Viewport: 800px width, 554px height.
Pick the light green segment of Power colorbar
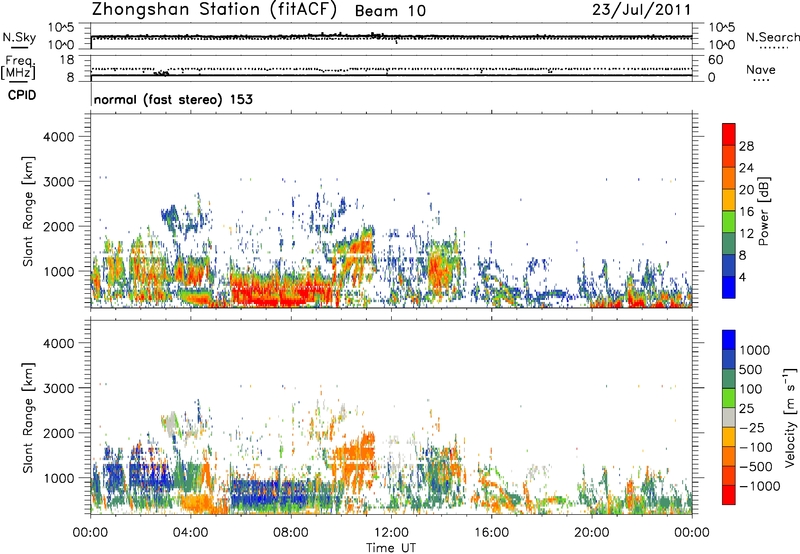(729, 221)
